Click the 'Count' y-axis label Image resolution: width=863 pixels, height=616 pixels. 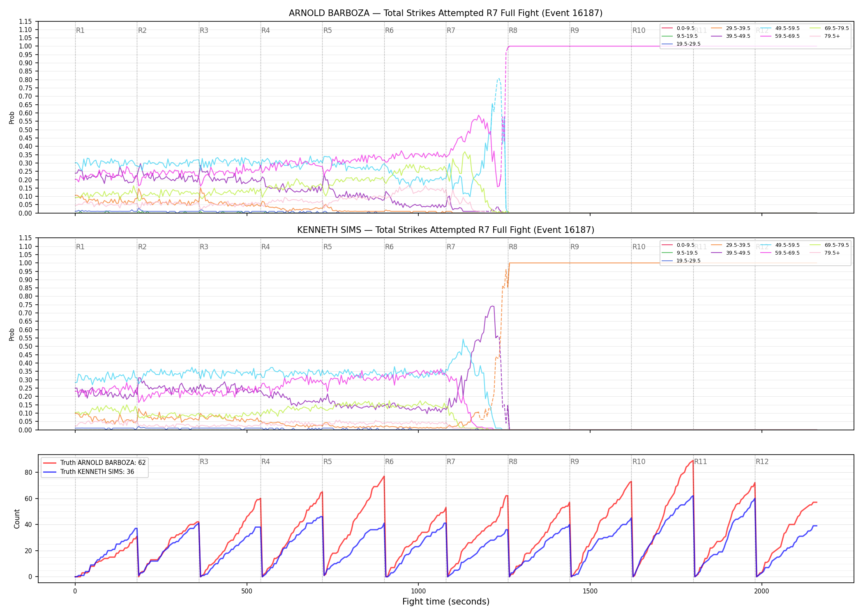pyautogui.click(x=17, y=519)
